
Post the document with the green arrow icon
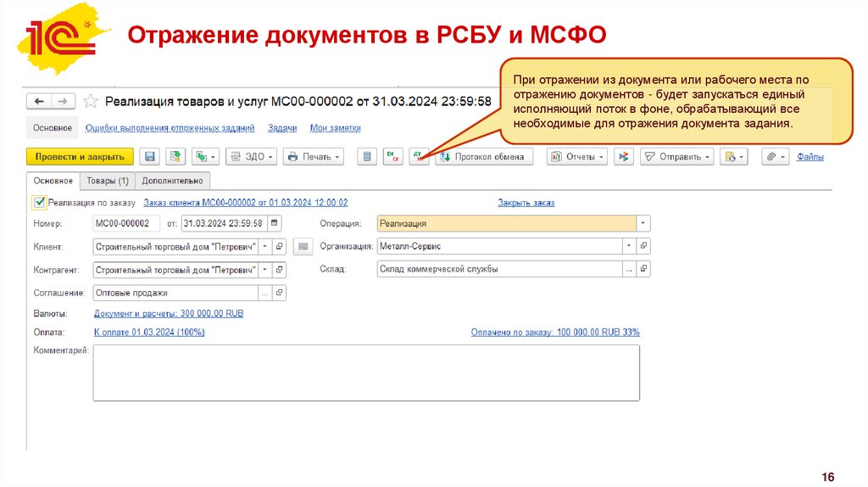click(x=175, y=157)
